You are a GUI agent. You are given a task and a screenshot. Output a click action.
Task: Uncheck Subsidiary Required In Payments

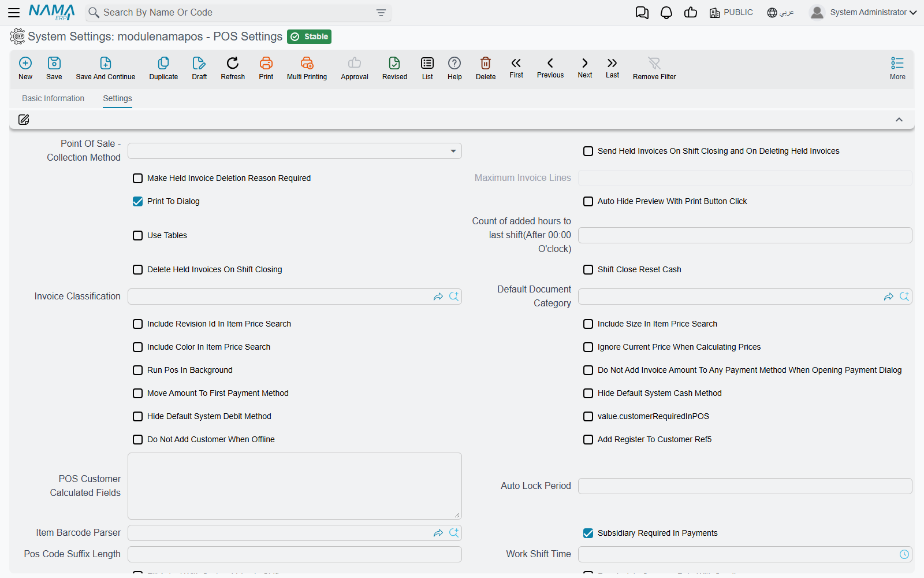coord(588,533)
